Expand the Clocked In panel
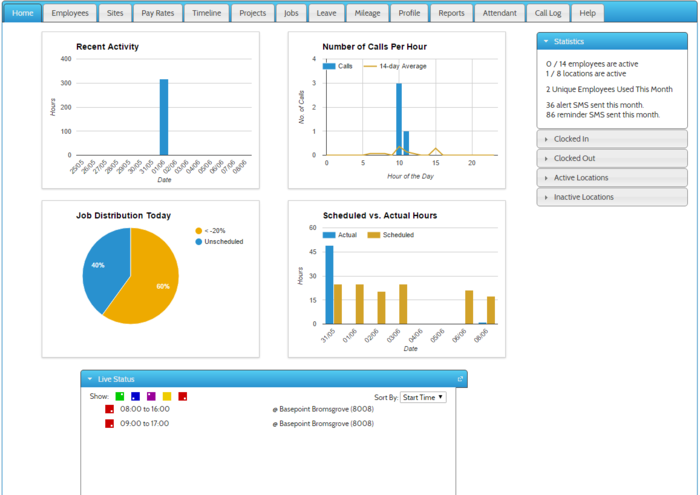Image resolution: width=700 pixels, height=495 pixels. [x=612, y=139]
